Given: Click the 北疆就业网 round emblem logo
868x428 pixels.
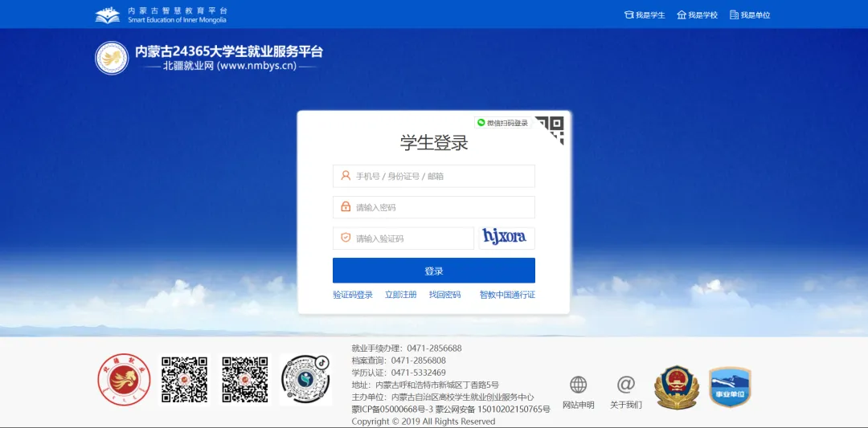Looking at the screenshot, I should [112, 58].
